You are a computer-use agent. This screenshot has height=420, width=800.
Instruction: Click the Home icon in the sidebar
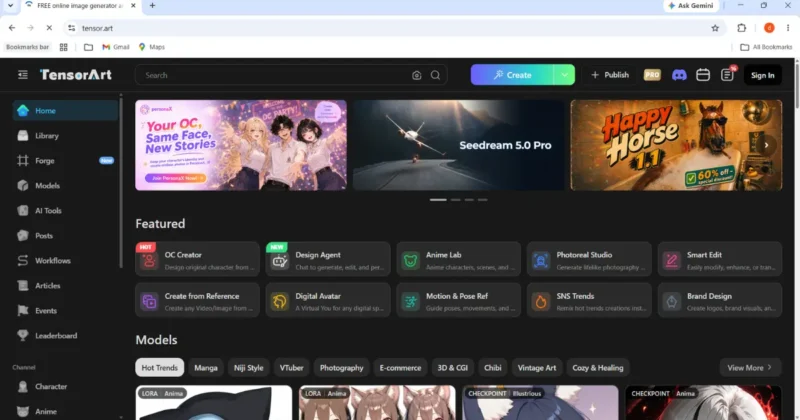(x=22, y=110)
